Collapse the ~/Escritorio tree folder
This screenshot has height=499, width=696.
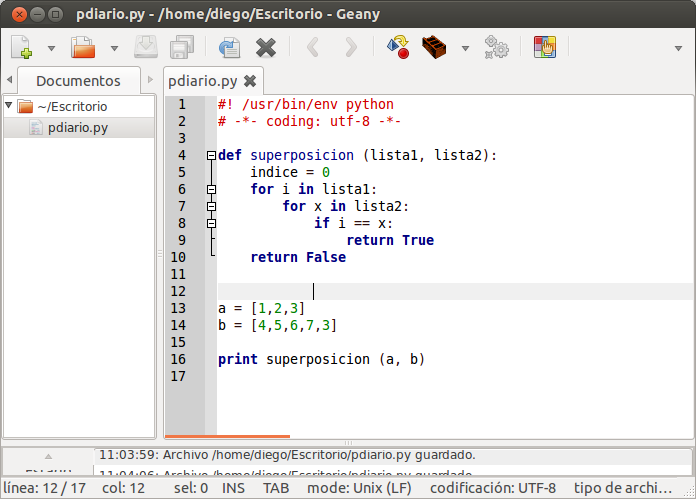coord(9,105)
